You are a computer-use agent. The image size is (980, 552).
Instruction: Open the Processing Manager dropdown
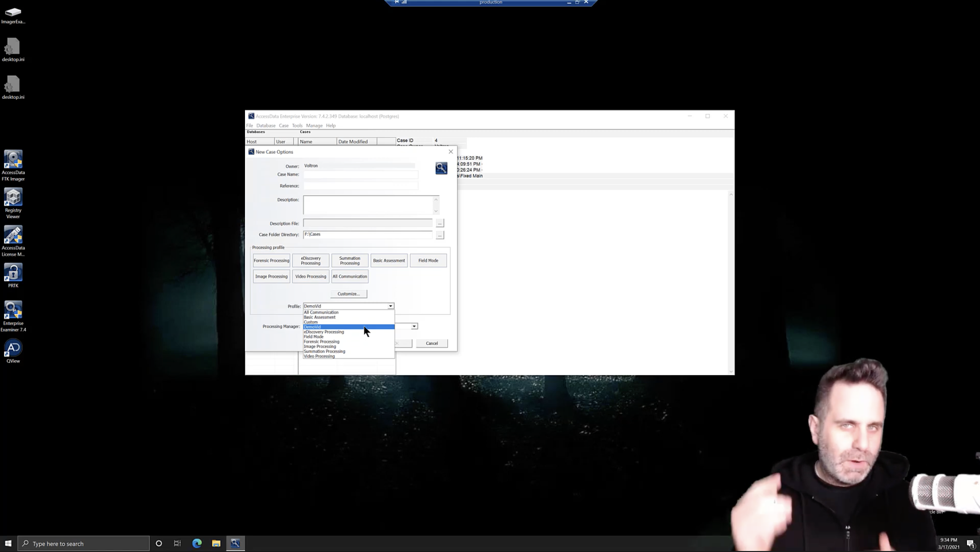click(414, 326)
